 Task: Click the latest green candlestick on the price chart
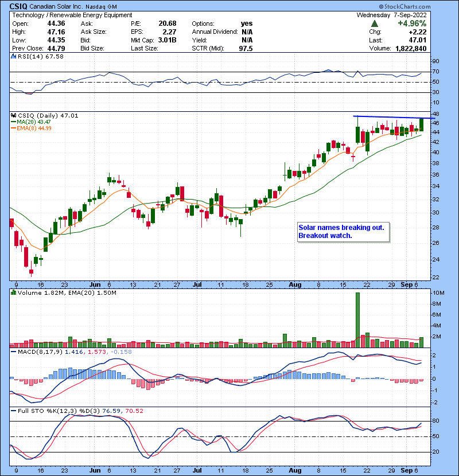[x=422, y=124]
